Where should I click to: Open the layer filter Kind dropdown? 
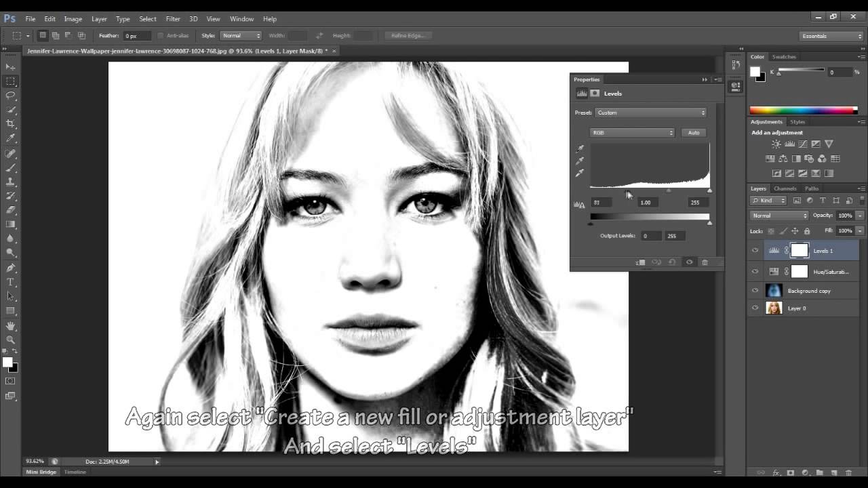coord(768,201)
